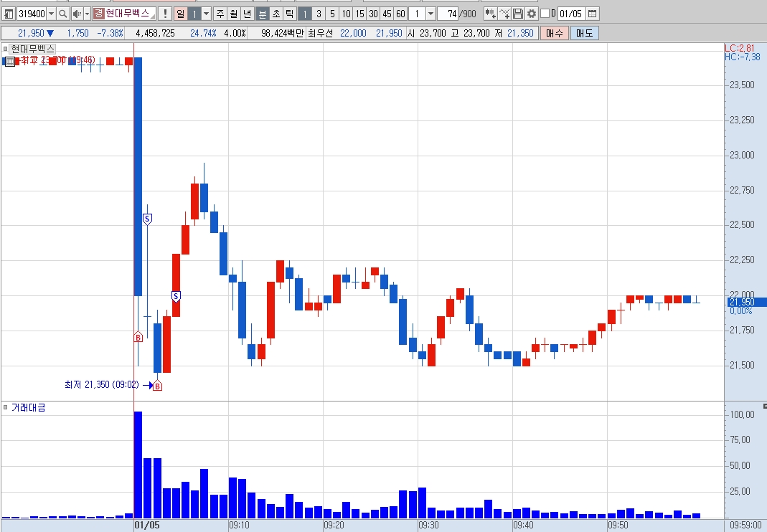Select the 1-minute interval button
The width and height of the screenshot is (767, 532).
[x=304, y=14]
